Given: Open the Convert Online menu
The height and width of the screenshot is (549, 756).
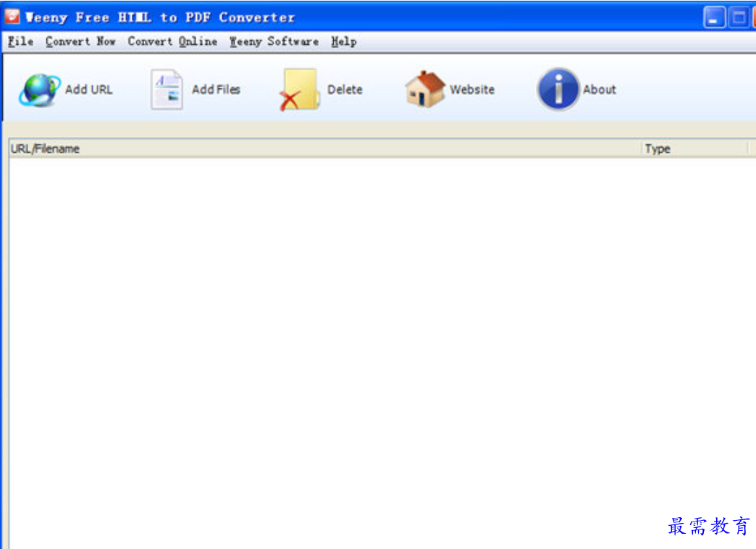Looking at the screenshot, I should pos(172,41).
